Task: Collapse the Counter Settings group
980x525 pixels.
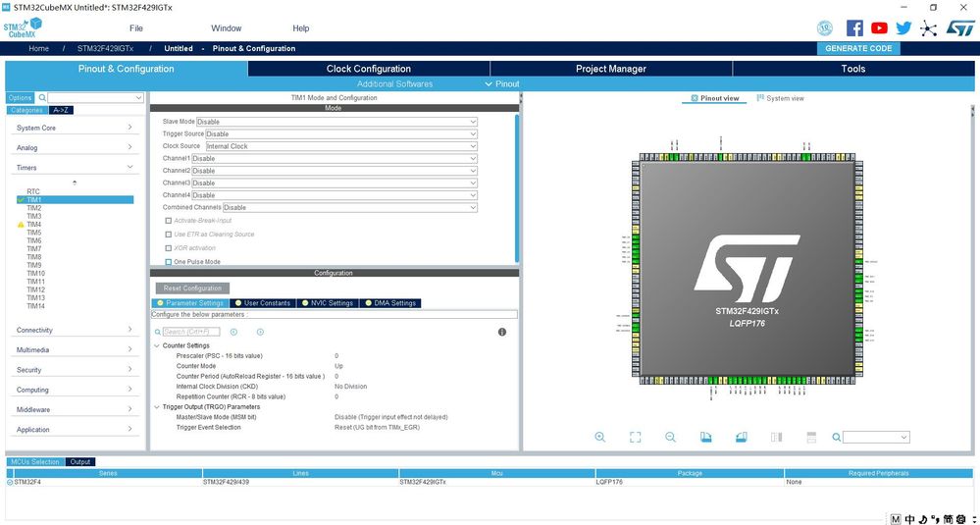Action: (156, 345)
